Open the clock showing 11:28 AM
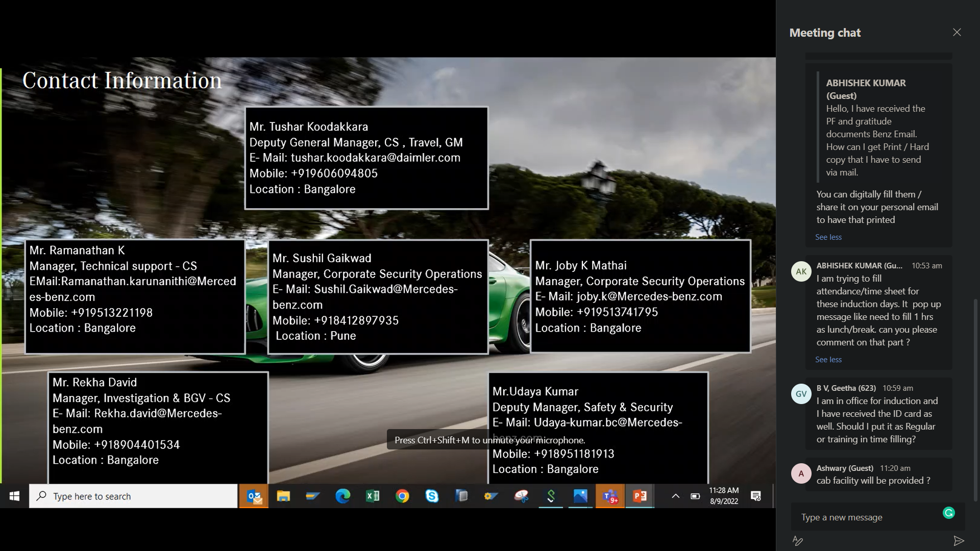The width and height of the screenshot is (980, 551). pos(724,496)
